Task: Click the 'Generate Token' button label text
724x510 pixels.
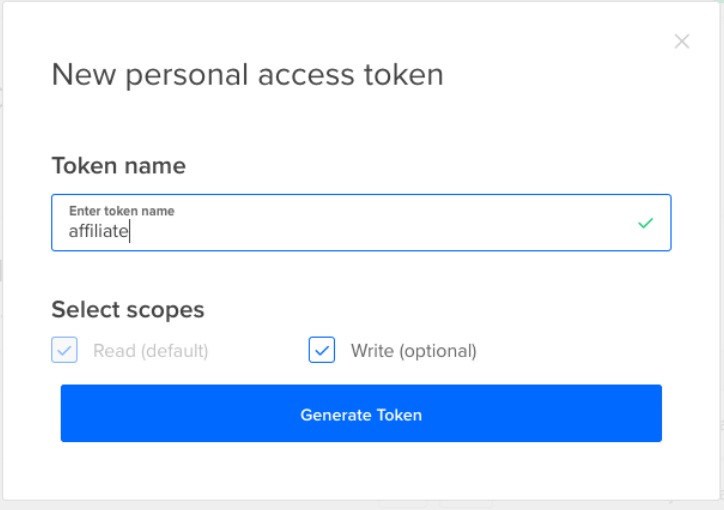Action: click(x=361, y=415)
